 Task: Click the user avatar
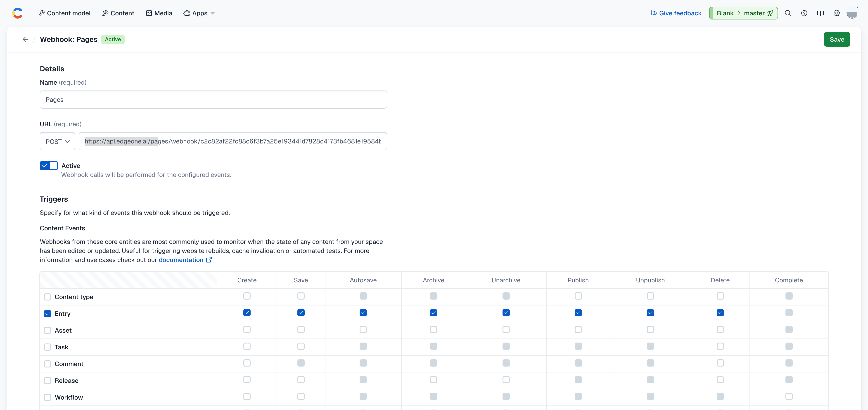click(852, 13)
